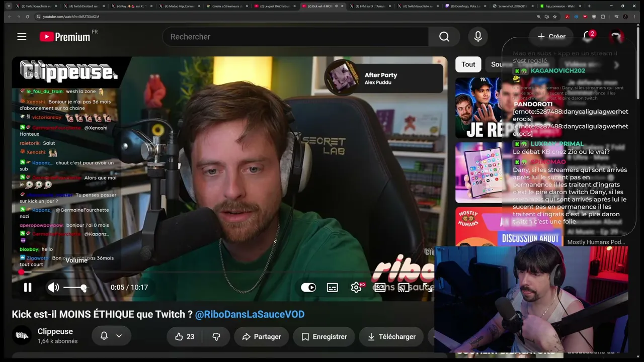This screenshot has height=362, width=644.
Task: Switch to the Le goat RAZ browser tab
Action: tap(275, 6)
